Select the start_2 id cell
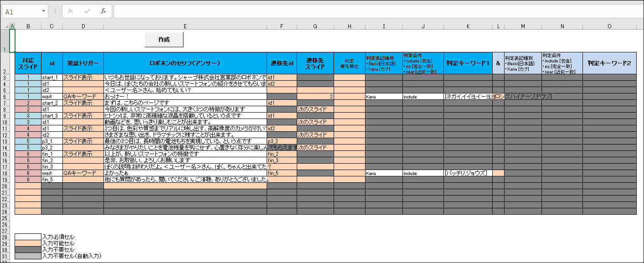Viewport: 644px width, 263px height. (52, 103)
